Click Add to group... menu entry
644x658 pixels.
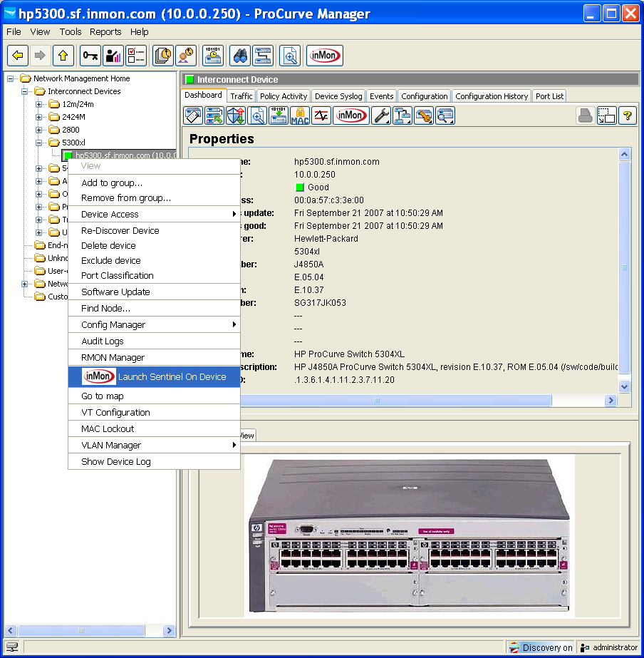point(154,183)
